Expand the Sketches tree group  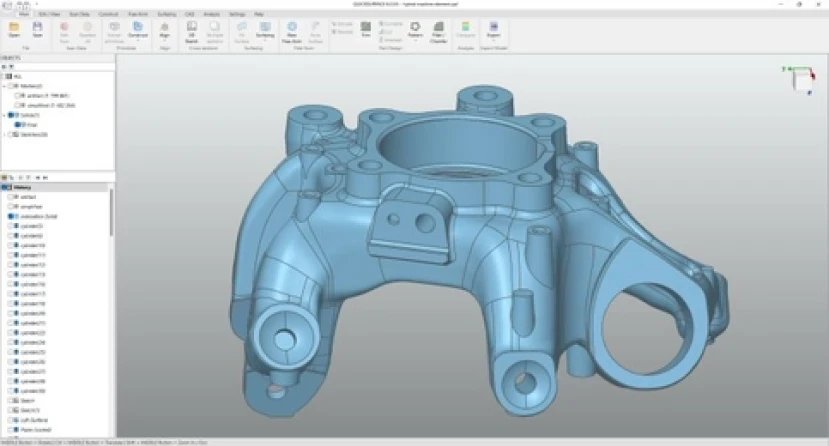click(x=5, y=135)
